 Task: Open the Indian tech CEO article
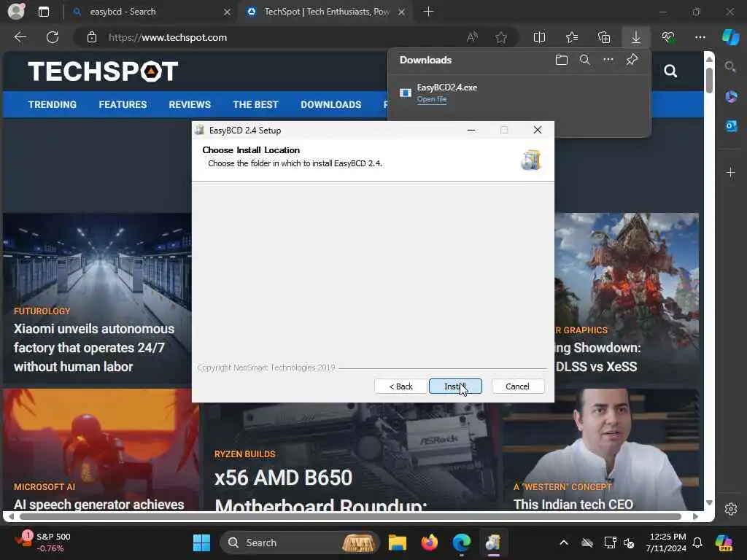(573, 505)
